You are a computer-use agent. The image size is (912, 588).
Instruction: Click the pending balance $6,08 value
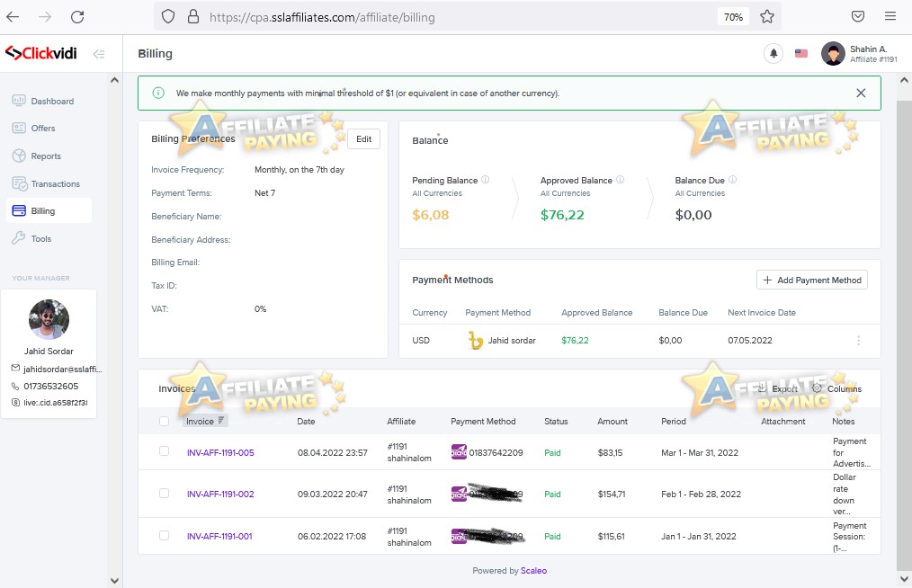[x=431, y=215]
